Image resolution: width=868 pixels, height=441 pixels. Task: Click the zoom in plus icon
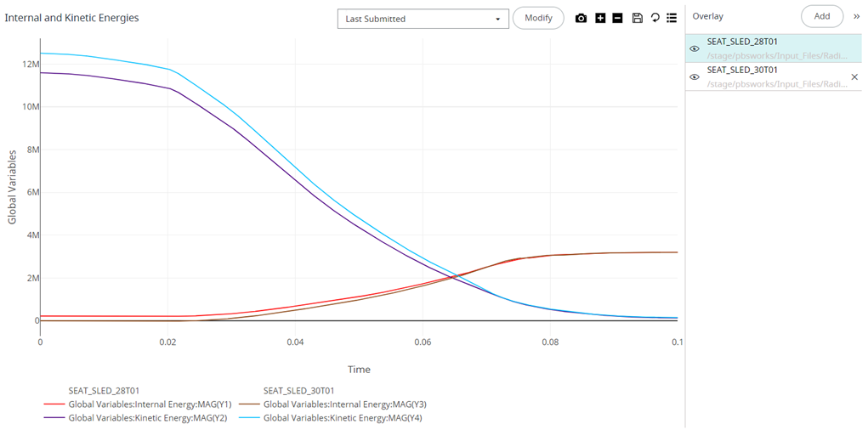[600, 18]
